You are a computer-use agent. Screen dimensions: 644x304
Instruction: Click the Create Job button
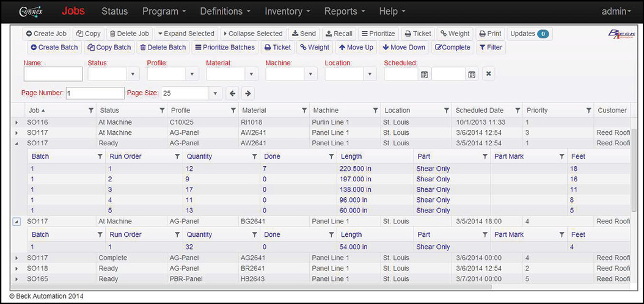[x=48, y=34]
